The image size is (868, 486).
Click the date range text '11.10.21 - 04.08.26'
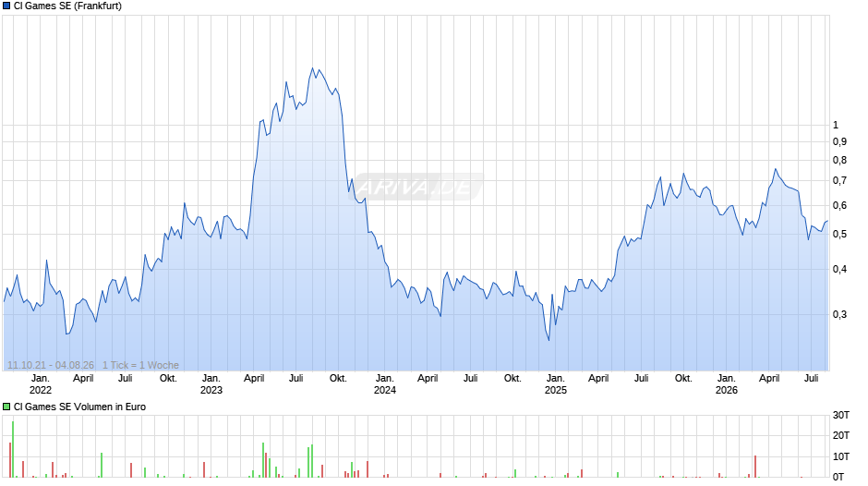(x=51, y=365)
